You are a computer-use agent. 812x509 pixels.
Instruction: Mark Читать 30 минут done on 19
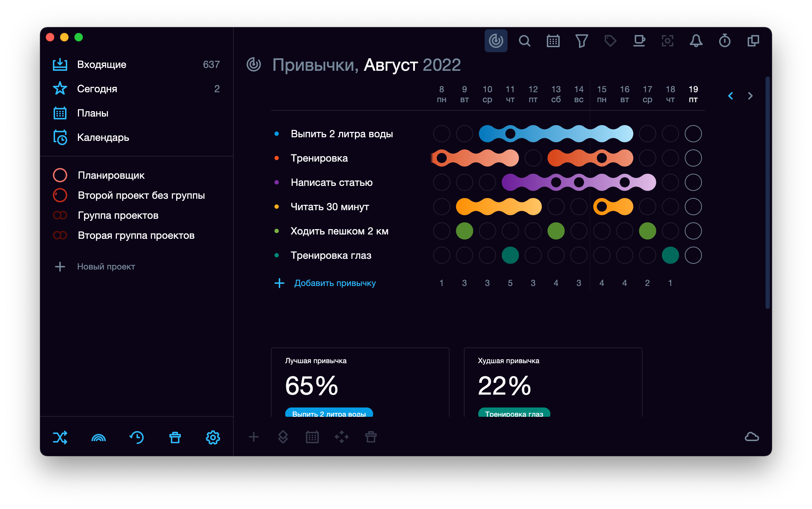(693, 207)
